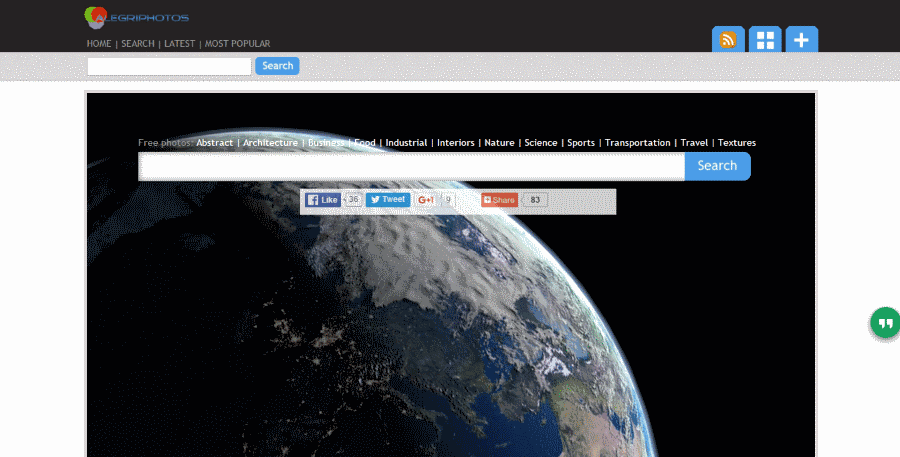Click the small Search button in header

pos(277,66)
